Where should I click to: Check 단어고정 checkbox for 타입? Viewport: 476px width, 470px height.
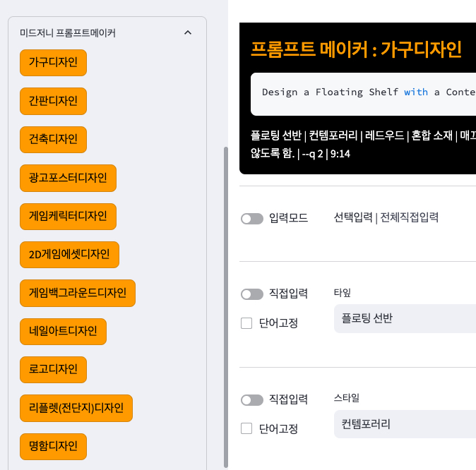tap(246, 323)
